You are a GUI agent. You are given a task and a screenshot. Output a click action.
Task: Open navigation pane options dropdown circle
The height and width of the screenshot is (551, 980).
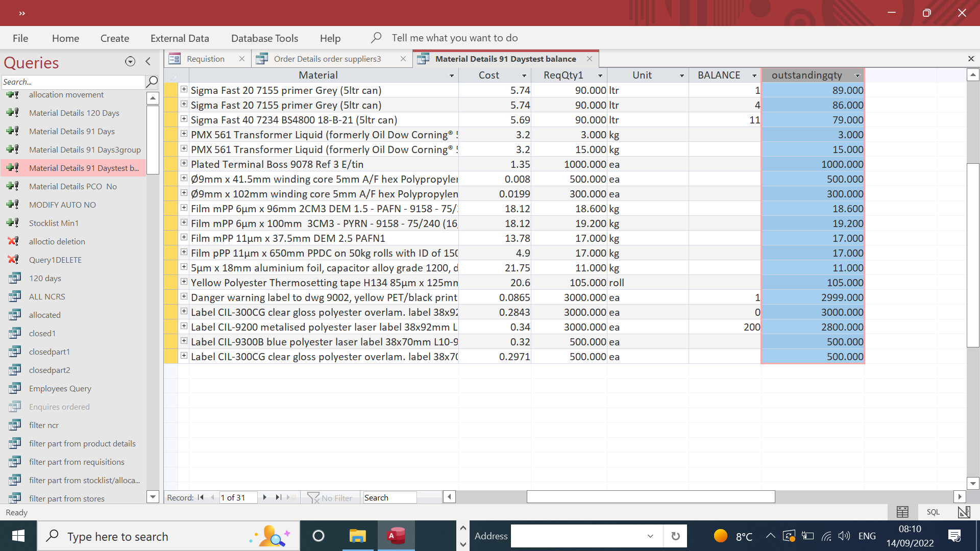[x=130, y=62]
